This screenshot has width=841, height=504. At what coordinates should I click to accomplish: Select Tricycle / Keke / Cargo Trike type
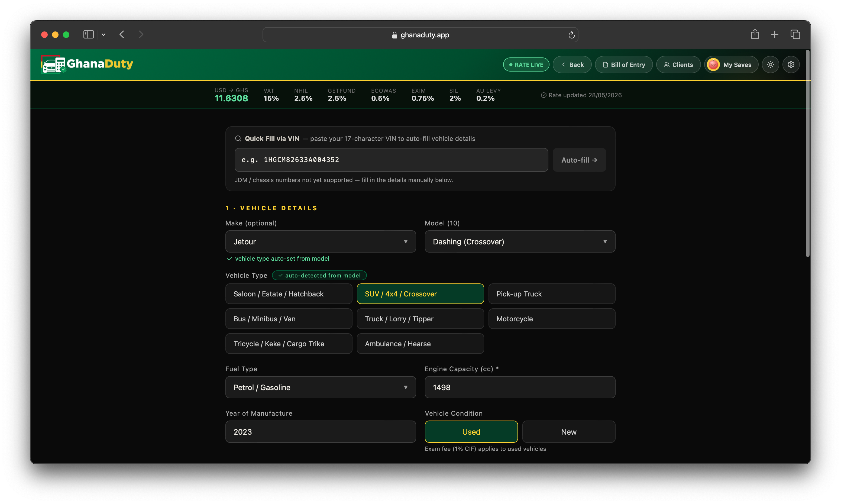(x=289, y=344)
